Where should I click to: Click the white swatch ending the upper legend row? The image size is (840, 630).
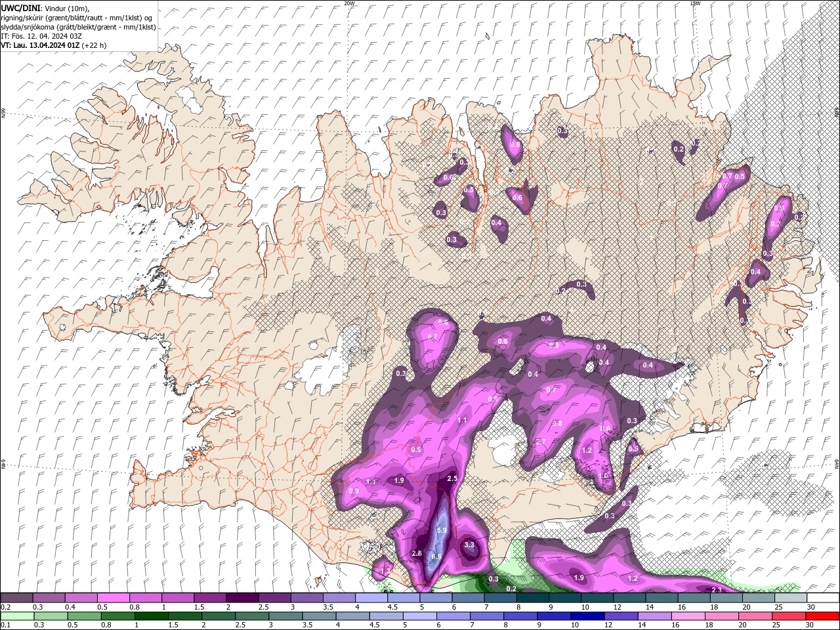(x=822, y=598)
